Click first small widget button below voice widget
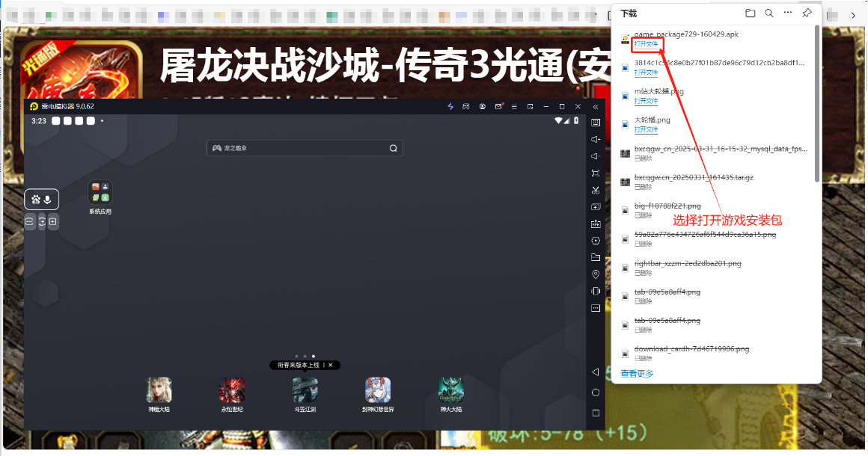 click(x=29, y=221)
